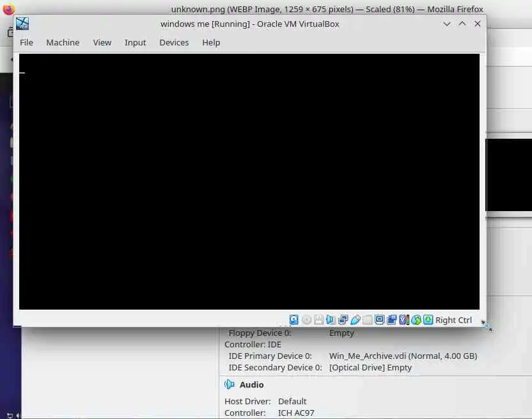Click the floppy drive status icon

pos(318,319)
